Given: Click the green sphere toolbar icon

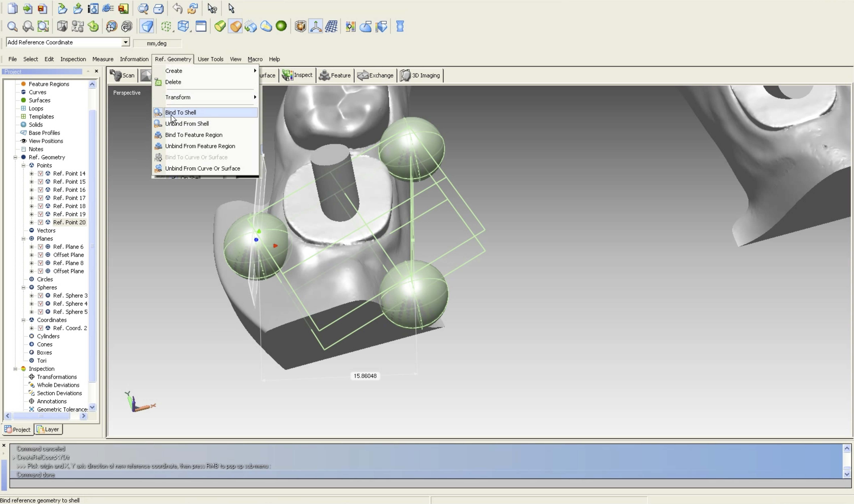Looking at the screenshot, I should [281, 26].
